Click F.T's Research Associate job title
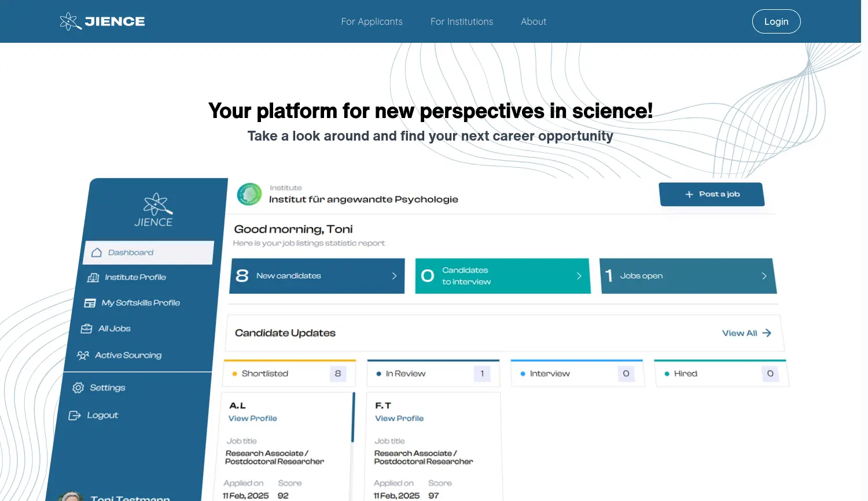 (424, 458)
